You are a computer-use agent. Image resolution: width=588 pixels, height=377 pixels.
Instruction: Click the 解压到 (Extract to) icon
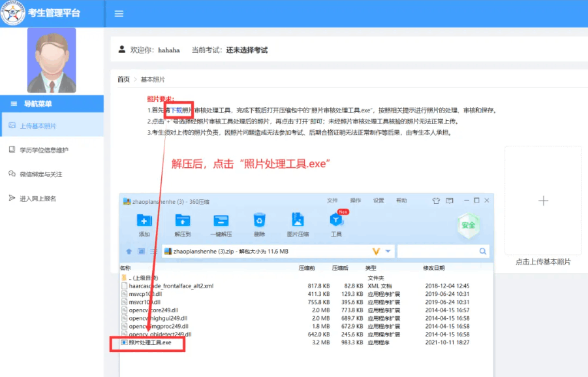tap(183, 221)
